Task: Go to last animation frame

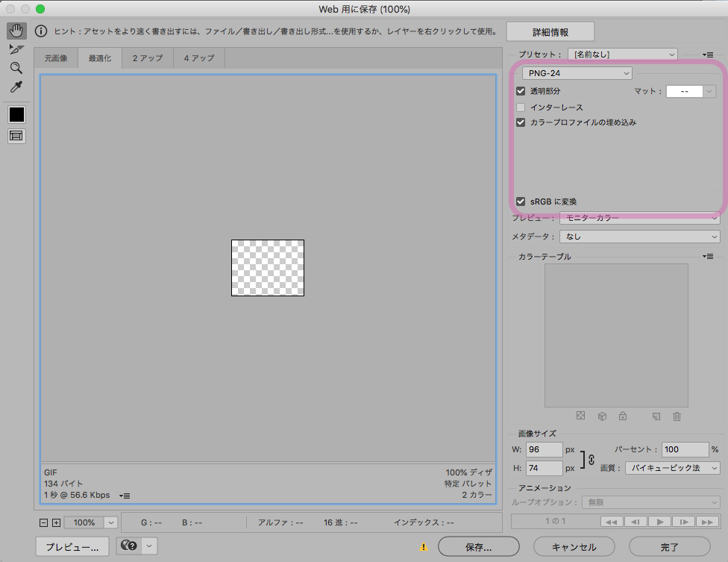Action: (x=708, y=522)
